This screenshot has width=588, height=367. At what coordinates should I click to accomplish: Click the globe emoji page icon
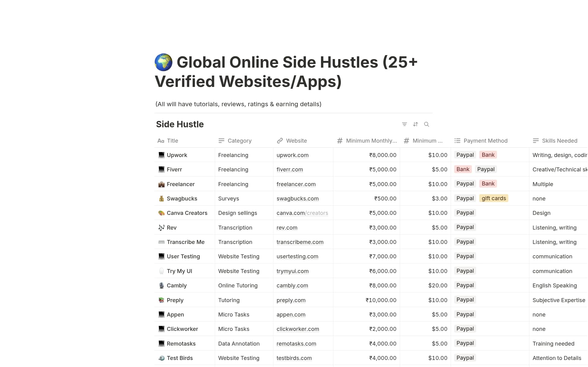point(164,62)
